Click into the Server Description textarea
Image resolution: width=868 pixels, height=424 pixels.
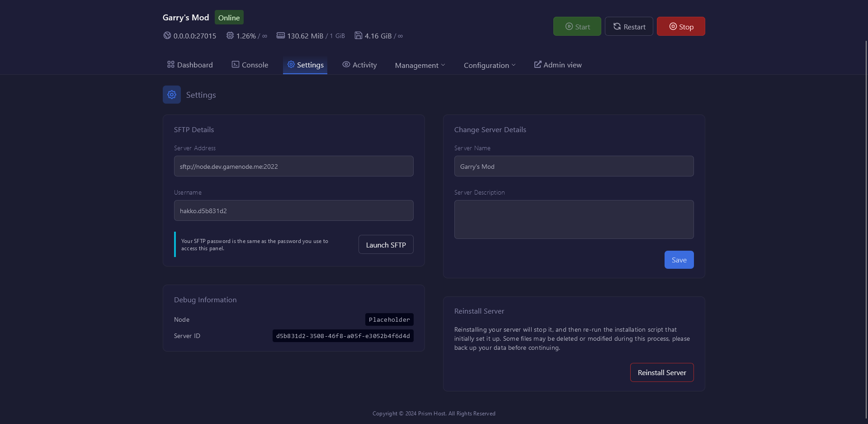point(574,219)
